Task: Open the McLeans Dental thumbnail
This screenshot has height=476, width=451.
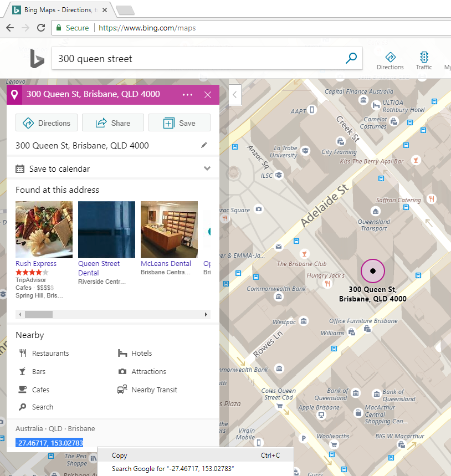Action: pos(169,229)
